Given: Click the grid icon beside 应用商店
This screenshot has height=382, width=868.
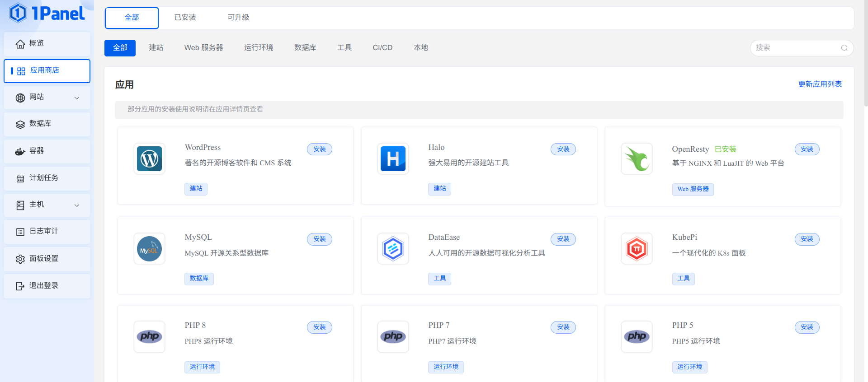Looking at the screenshot, I should [x=21, y=71].
